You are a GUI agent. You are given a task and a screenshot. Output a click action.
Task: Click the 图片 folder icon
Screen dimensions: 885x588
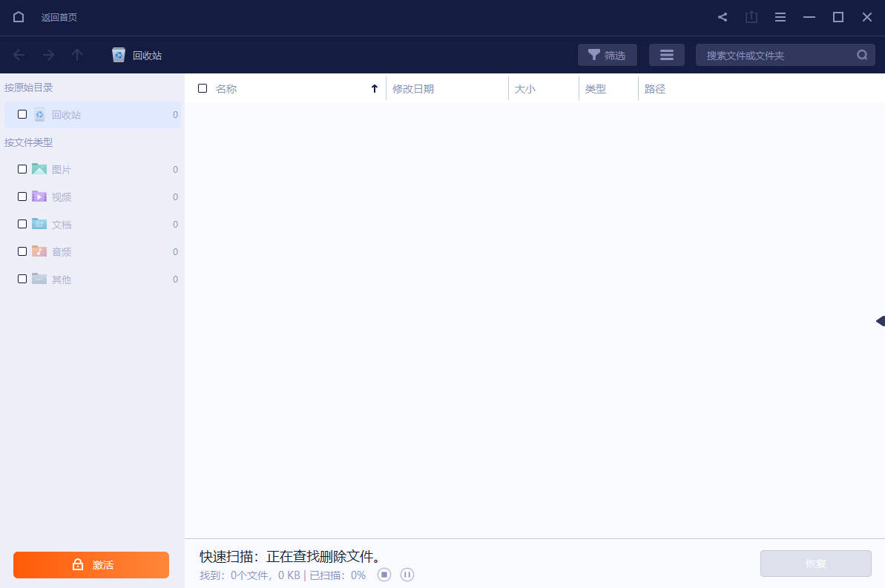(39, 169)
